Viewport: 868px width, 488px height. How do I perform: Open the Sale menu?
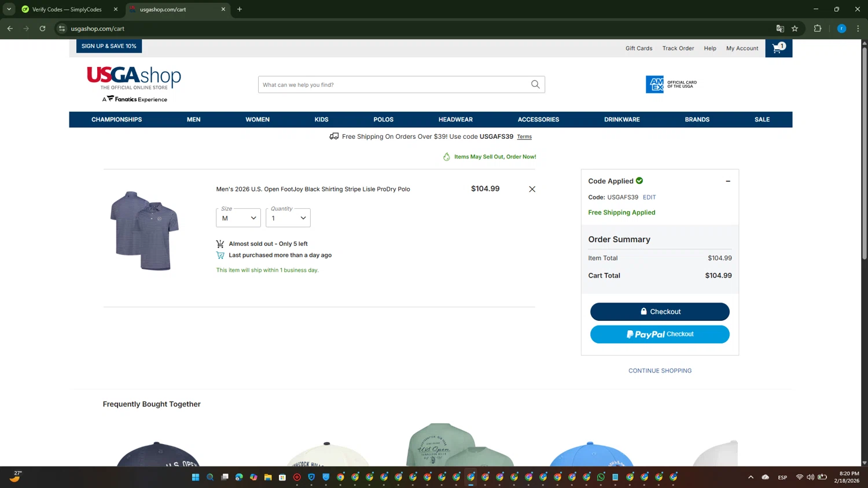762,120
